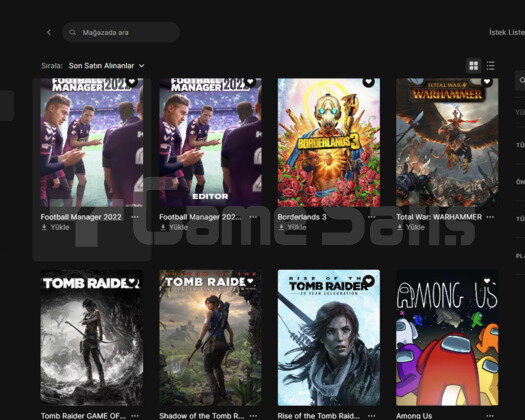
Task: Click the 'Among Us' title text
Action: coord(414,416)
